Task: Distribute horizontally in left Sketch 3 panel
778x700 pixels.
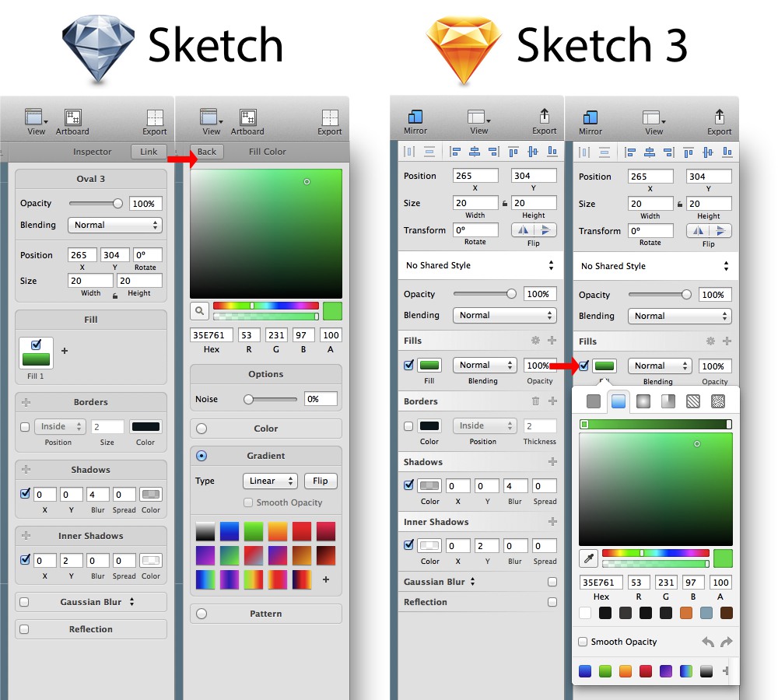Action: click(x=409, y=152)
